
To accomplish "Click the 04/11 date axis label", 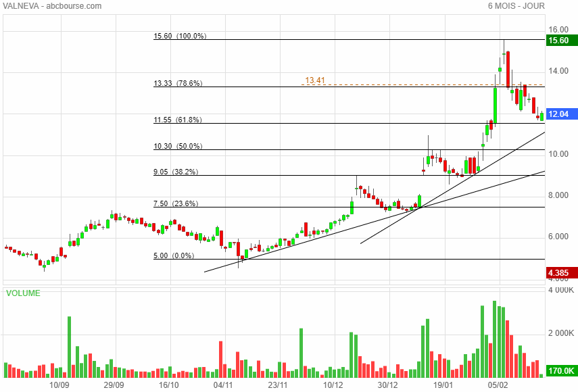I will [x=223, y=385].
